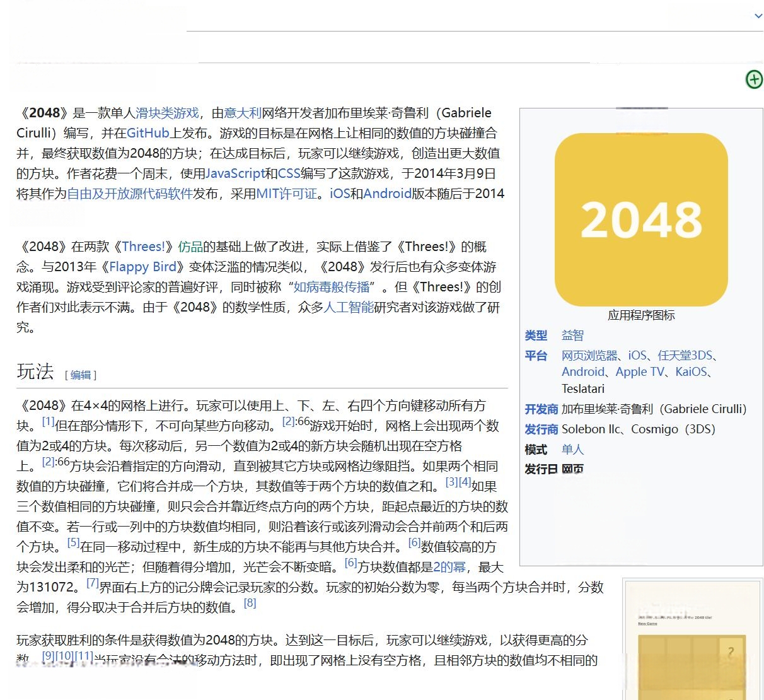Click the Solebon llc、Cosmigo publisher text

[x=639, y=429]
